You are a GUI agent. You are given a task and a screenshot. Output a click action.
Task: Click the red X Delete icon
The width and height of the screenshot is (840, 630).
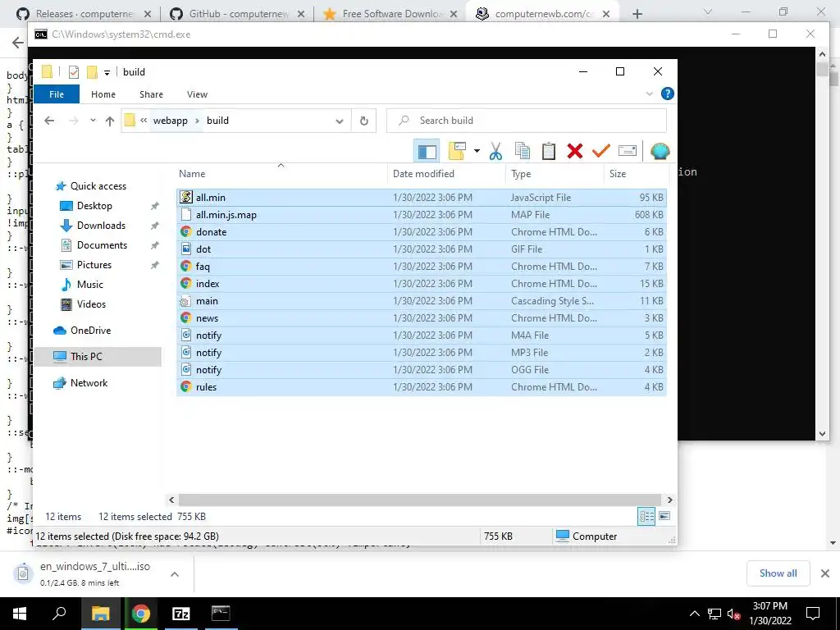pyautogui.click(x=575, y=151)
